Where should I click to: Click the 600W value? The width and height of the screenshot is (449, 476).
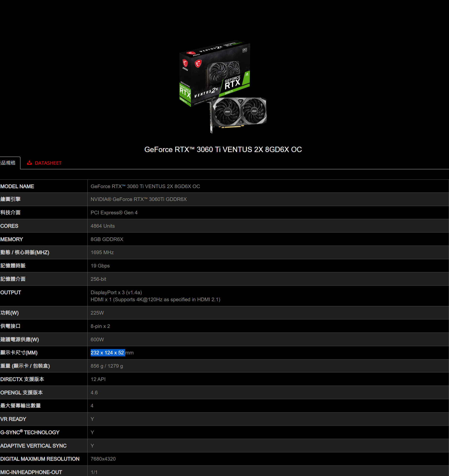97,340
